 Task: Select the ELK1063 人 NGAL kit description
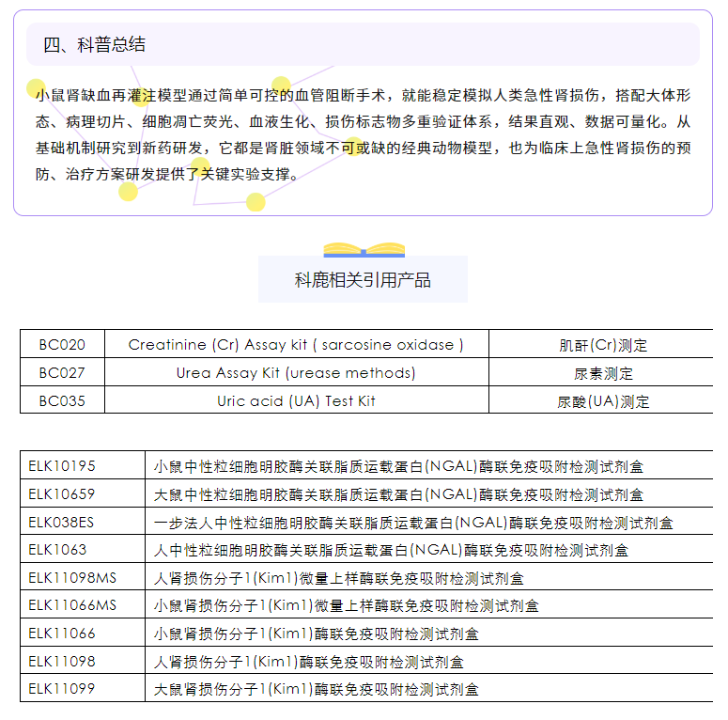coord(391,551)
